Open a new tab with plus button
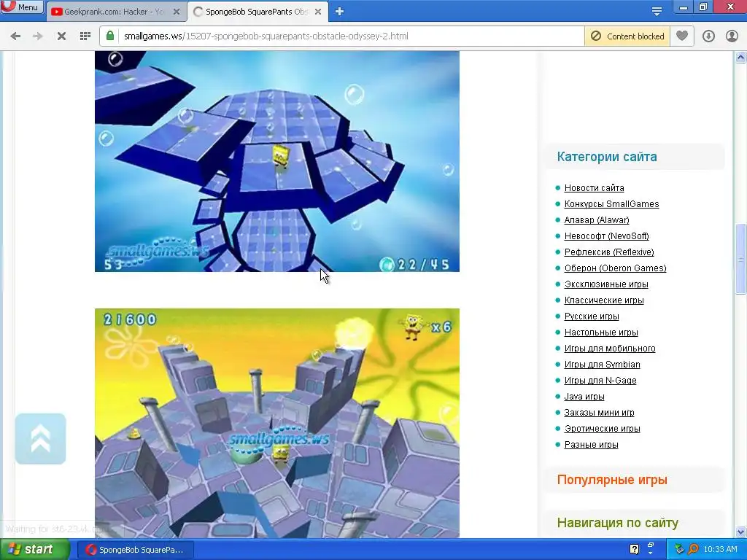This screenshot has width=747, height=560. pyautogui.click(x=339, y=12)
